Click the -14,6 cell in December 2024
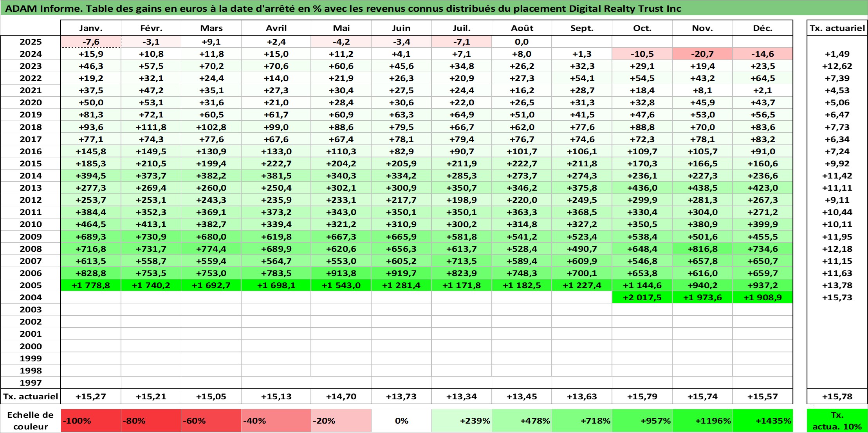This screenshot has height=433, width=868. pyautogui.click(x=763, y=54)
